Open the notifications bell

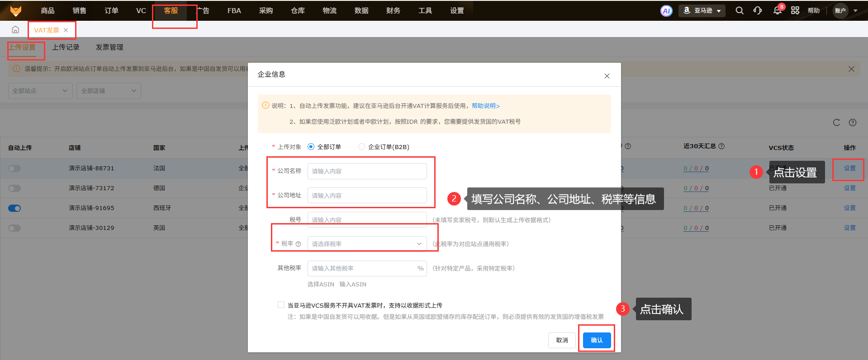778,10
